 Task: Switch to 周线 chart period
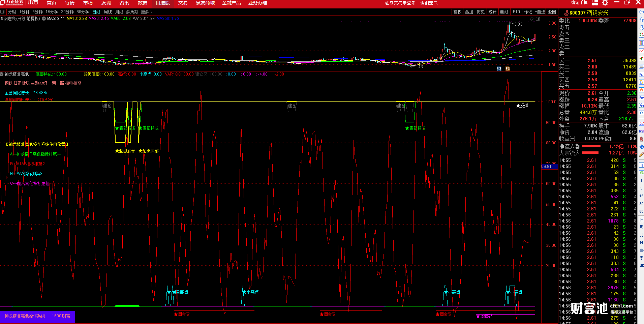coord(108,12)
